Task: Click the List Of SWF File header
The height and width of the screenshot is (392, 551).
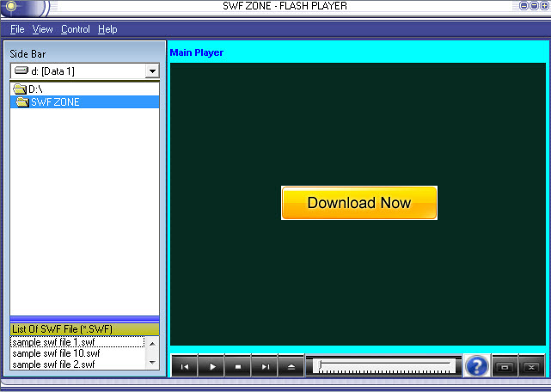Action: (x=85, y=329)
